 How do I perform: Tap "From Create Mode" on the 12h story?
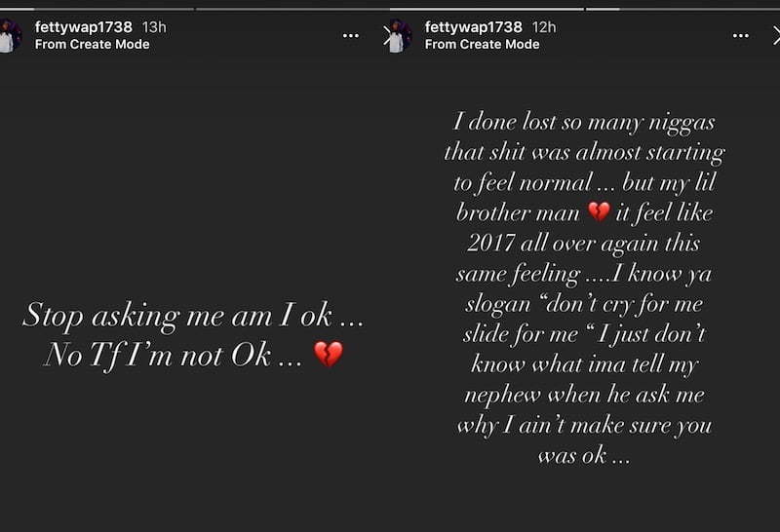pos(482,44)
